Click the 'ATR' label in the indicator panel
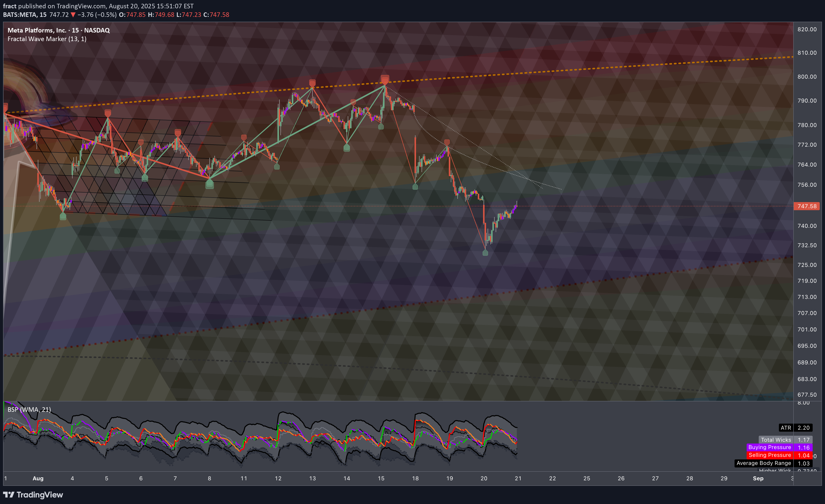The height and width of the screenshot is (504, 825). pyautogui.click(x=786, y=428)
